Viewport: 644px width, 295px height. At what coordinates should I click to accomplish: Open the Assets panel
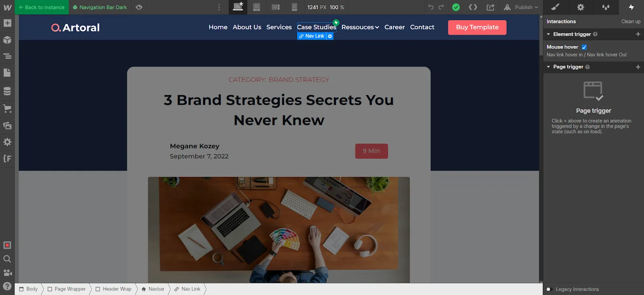point(7,125)
